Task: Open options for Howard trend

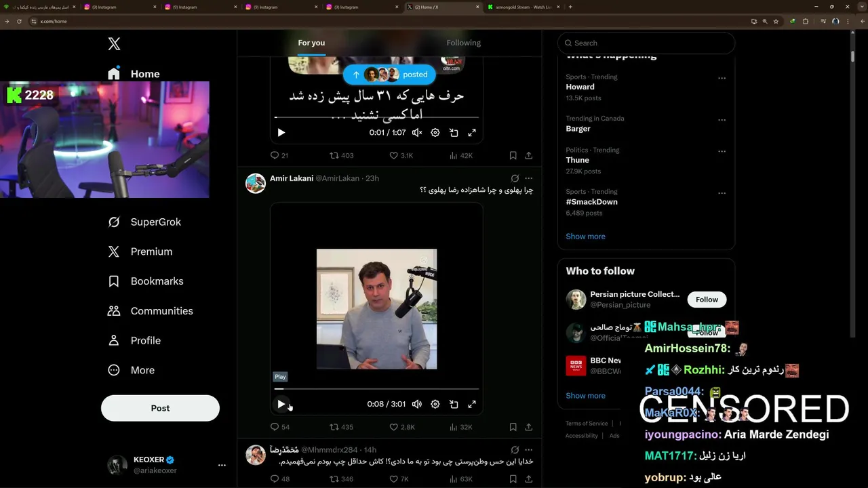Action: [722, 78]
